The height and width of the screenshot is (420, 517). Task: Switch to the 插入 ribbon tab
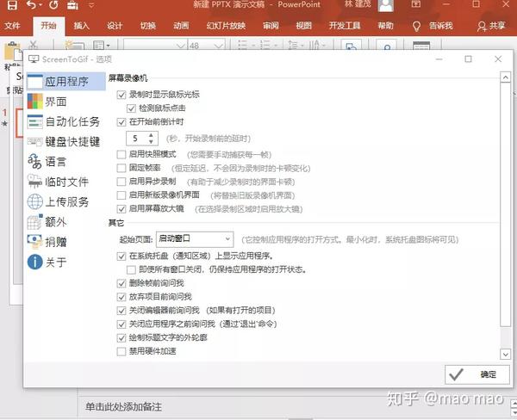[x=82, y=26]
